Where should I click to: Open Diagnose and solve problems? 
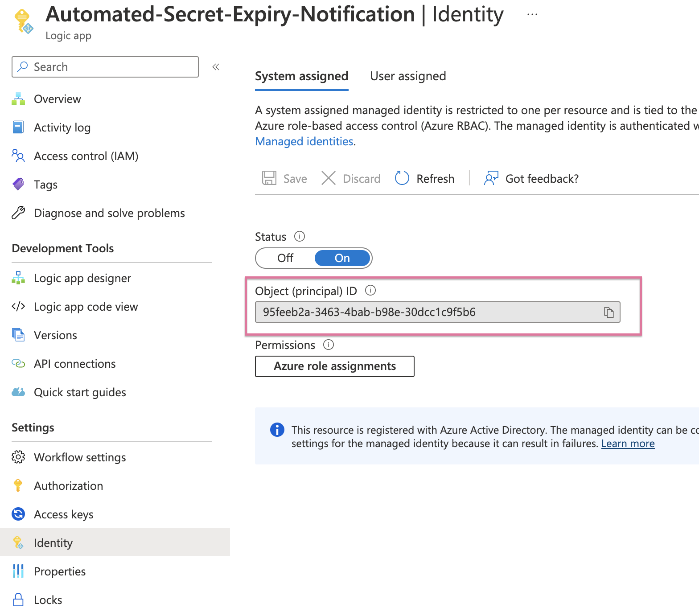coord(109,213)
